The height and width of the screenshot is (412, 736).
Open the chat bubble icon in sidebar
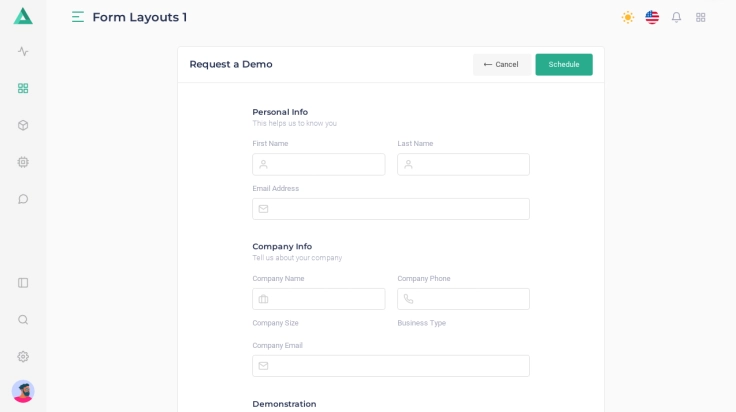[x=23, y=199]
